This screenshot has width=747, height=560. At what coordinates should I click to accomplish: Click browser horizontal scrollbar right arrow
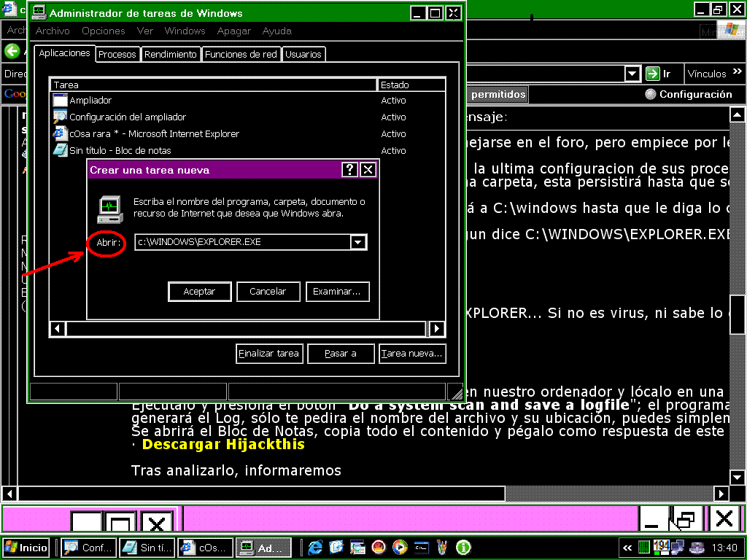point(721,494)
